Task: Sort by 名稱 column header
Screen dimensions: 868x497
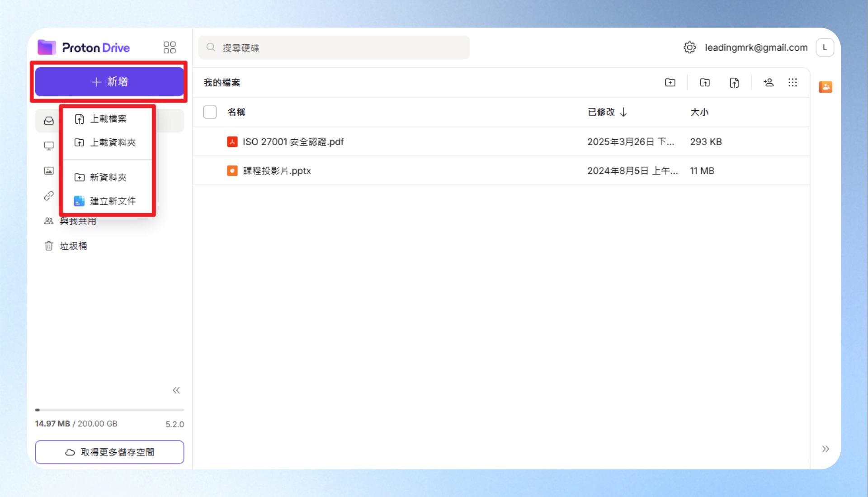Action: 236,112
